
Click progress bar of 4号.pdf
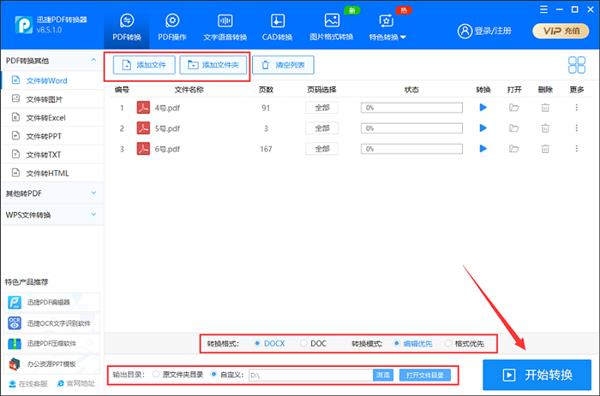[412, 108]
